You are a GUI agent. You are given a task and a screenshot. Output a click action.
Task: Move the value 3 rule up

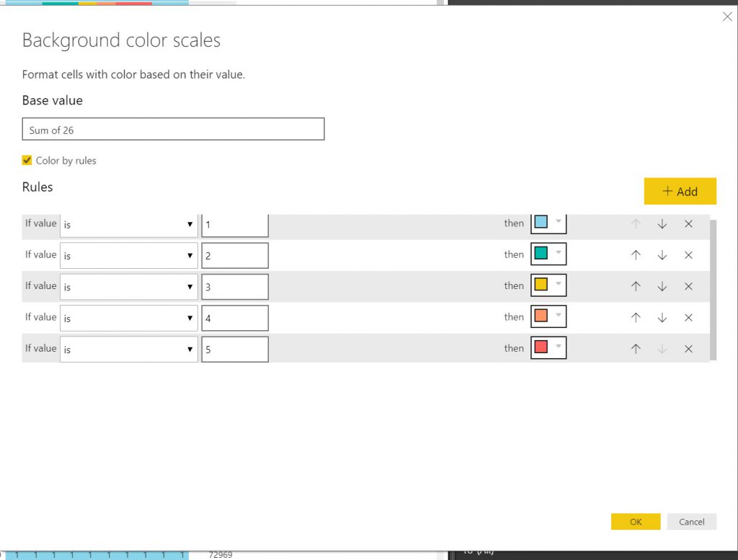[636, 286]
